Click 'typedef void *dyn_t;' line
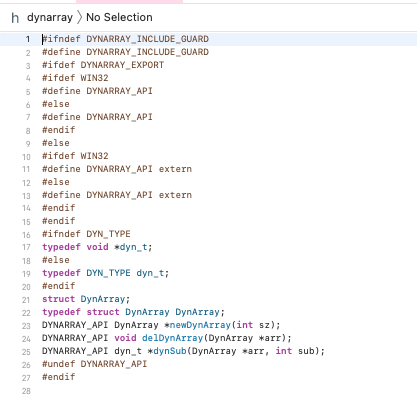The image size is (417, 397). pyautogui.click(x=97, y=247)
